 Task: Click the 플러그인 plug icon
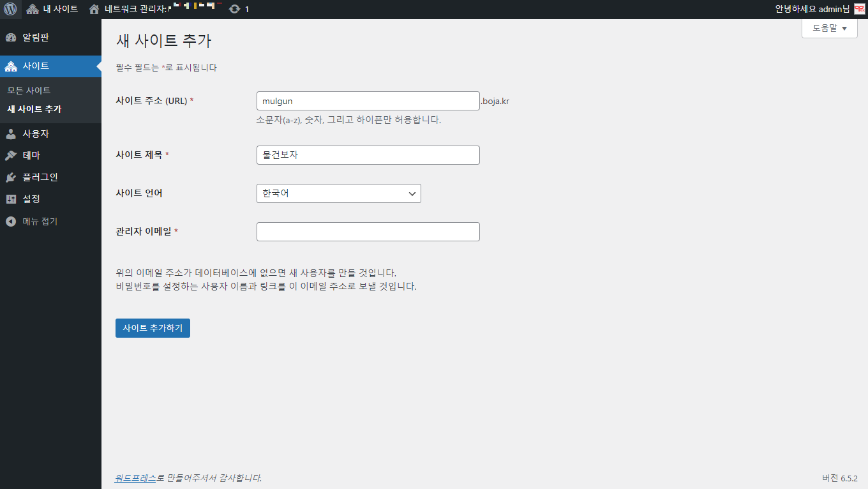pyautogui.click(x=11, y=177)
